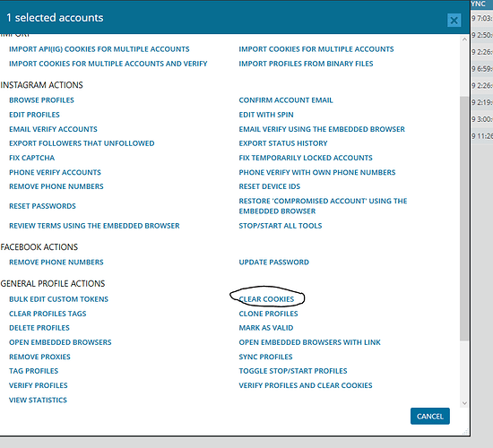Select Stop/Start All Tools

pyautogui.click(x=281, y=226)
